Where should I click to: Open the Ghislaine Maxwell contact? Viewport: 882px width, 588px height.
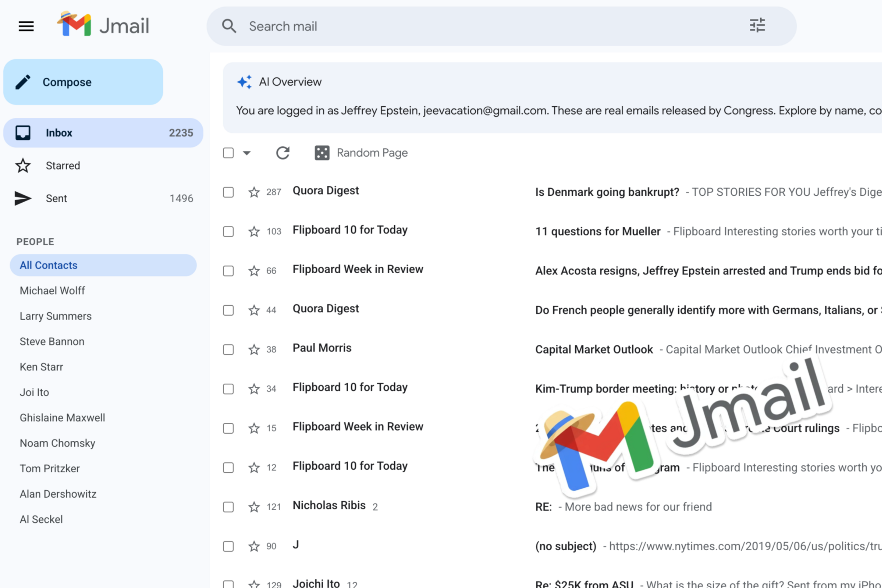click(x=62, y=417)
